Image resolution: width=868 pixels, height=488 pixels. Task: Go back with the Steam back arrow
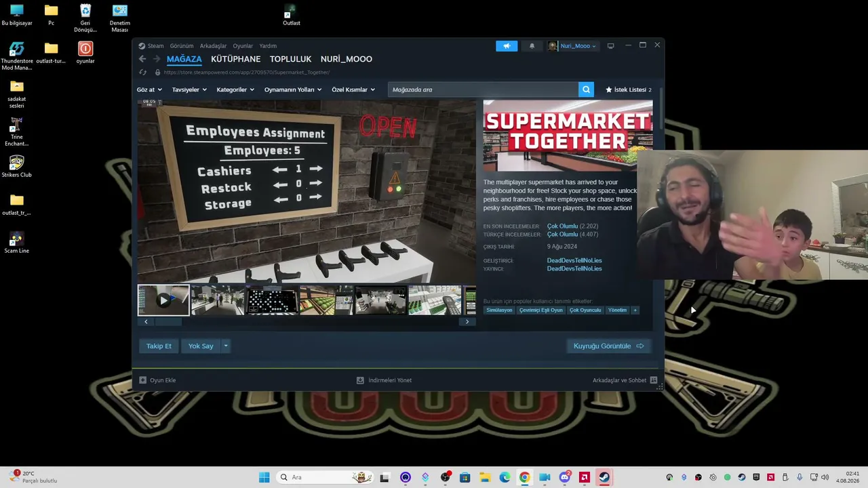point(142,59)
